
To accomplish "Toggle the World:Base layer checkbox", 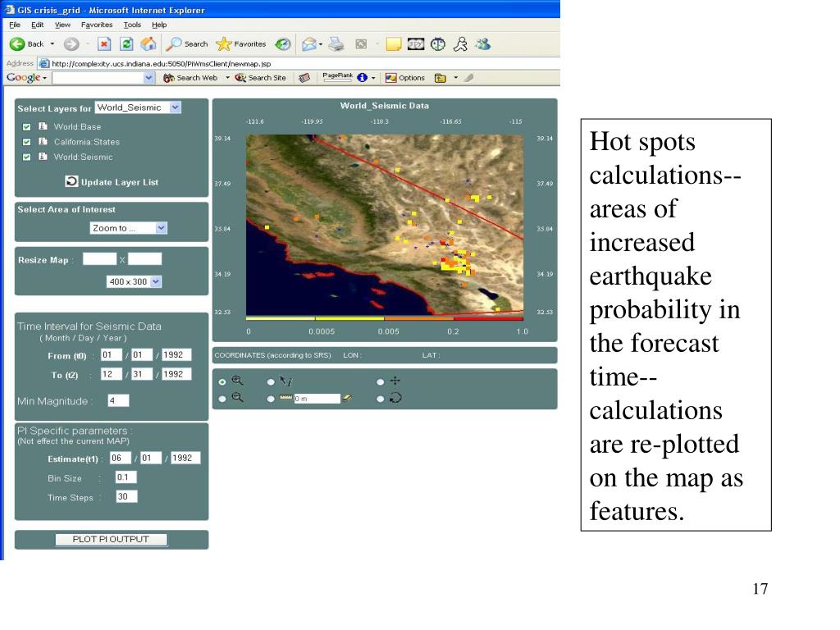I will pos(27,127).
